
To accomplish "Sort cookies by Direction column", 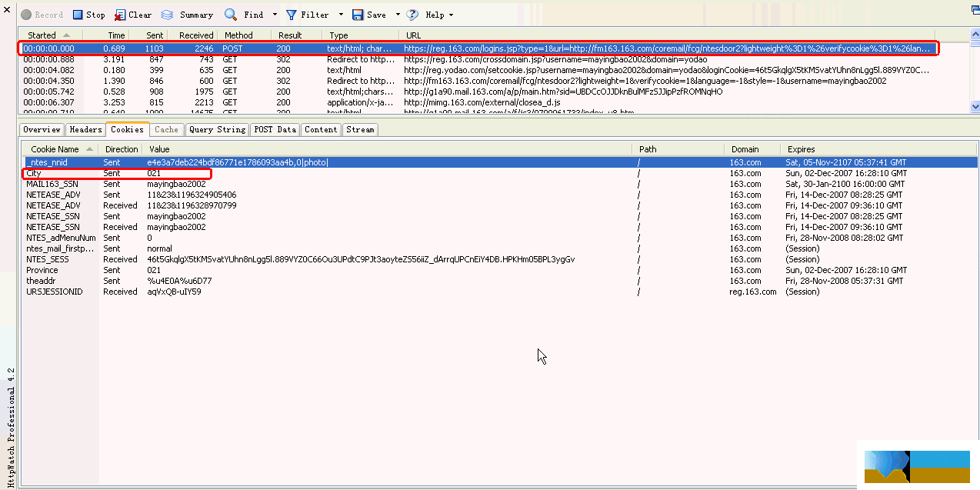I will point(122,149).
